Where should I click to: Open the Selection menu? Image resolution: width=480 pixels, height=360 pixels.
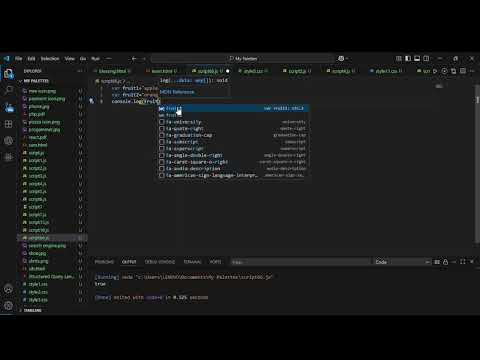point(50,59)
